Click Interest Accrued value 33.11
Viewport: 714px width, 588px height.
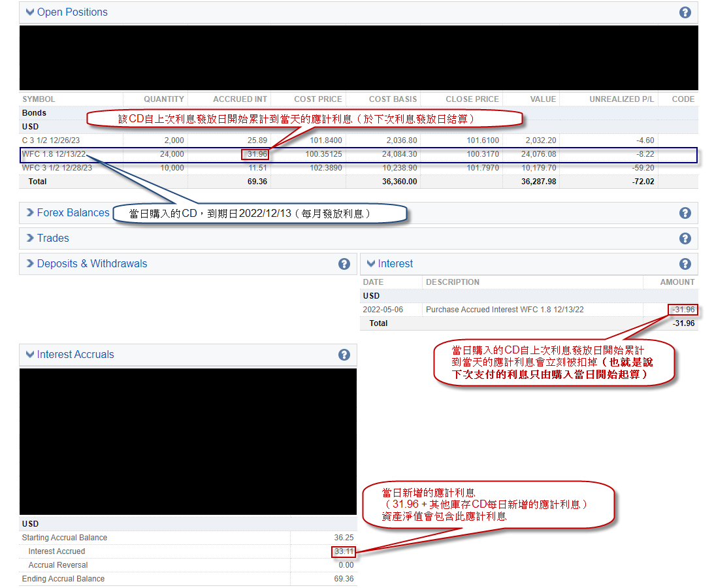[344, 551]
